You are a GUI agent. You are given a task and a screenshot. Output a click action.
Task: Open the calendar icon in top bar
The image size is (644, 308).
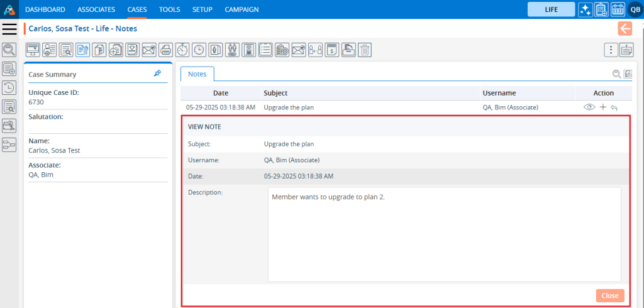tap(618, 9)
